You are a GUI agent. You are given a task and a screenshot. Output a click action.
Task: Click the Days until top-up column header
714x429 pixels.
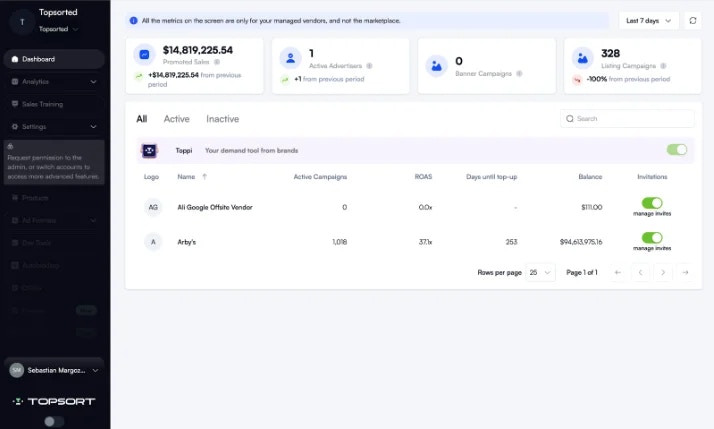coord(491,177)
